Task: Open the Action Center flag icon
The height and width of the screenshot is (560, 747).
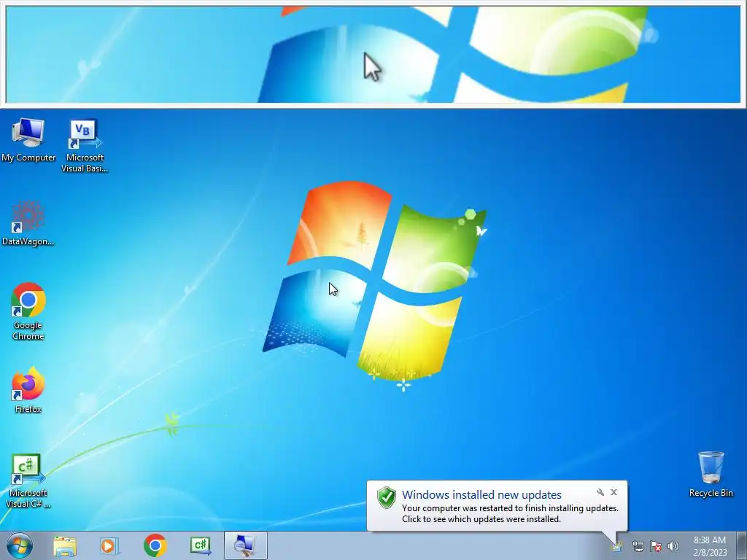Action: click(656, 546)
